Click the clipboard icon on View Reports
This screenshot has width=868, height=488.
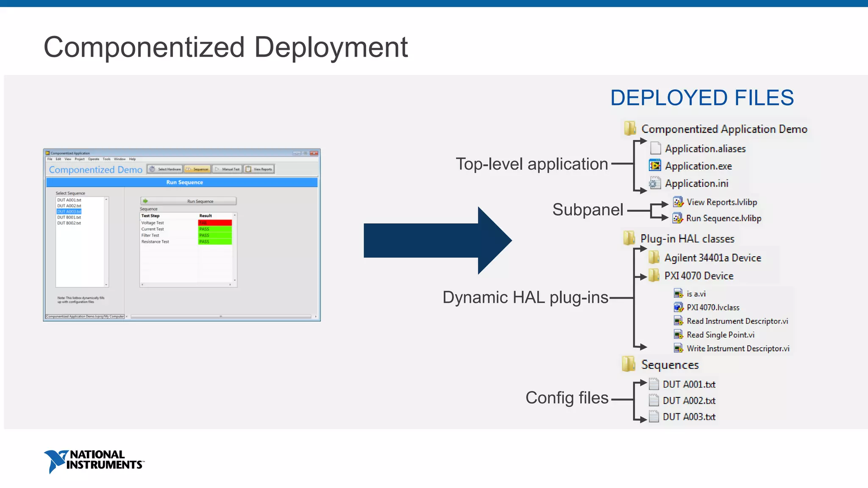(x=248, y=169)
